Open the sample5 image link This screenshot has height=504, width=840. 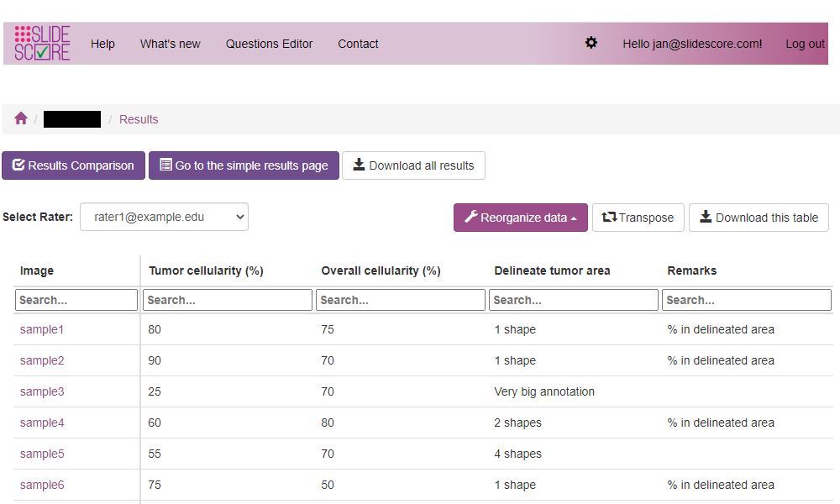(42, 454)
